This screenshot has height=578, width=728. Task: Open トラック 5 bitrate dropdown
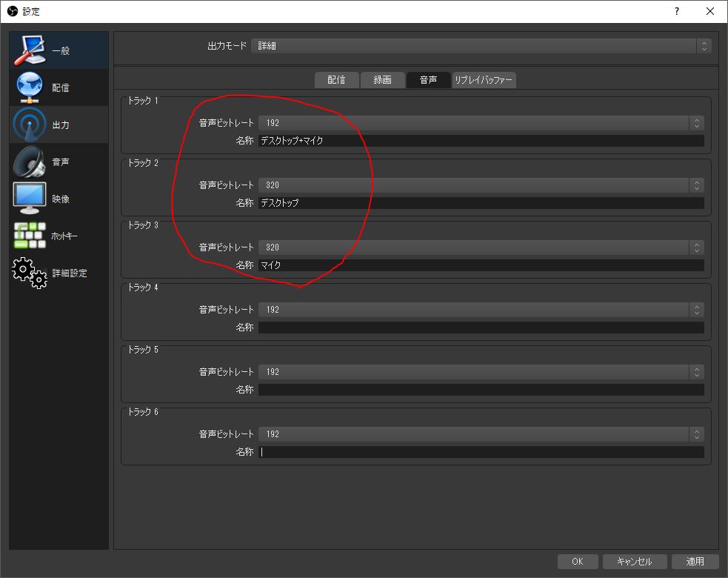coord(481,372)
